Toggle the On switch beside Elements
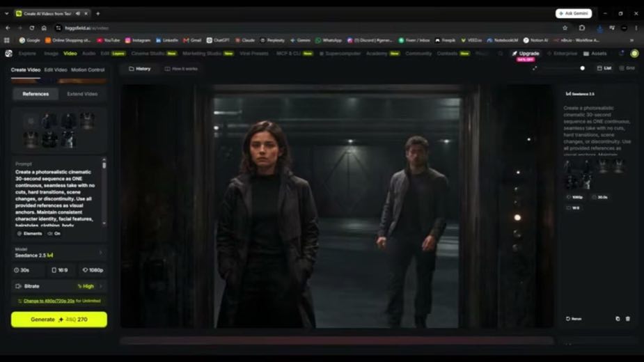This screenshot has width=644, height=362. tap(54, 233)
